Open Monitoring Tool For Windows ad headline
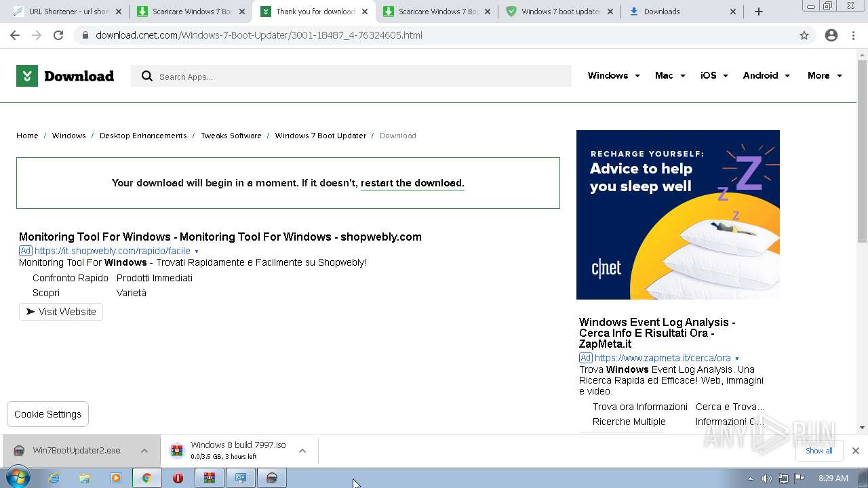 (x=220, y=237)
